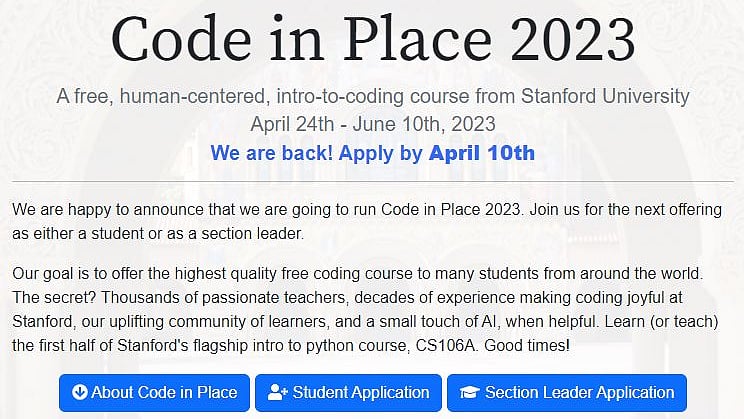
Task: Click the horizontal divider line below the deadline
Action: click(372, 182)
